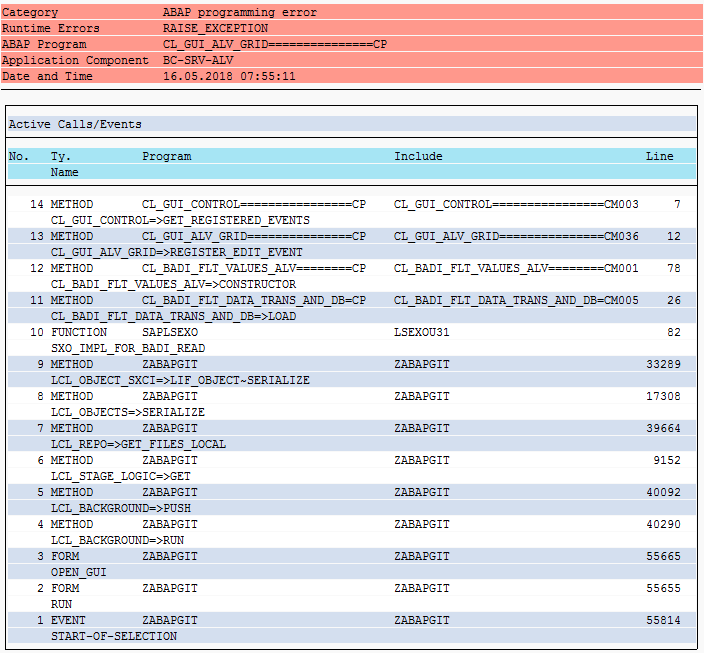Select the START-OF-SELECTION event name
Image resolution: width=704 pixels, height=653 pixels.
click(x=114, y=636)
